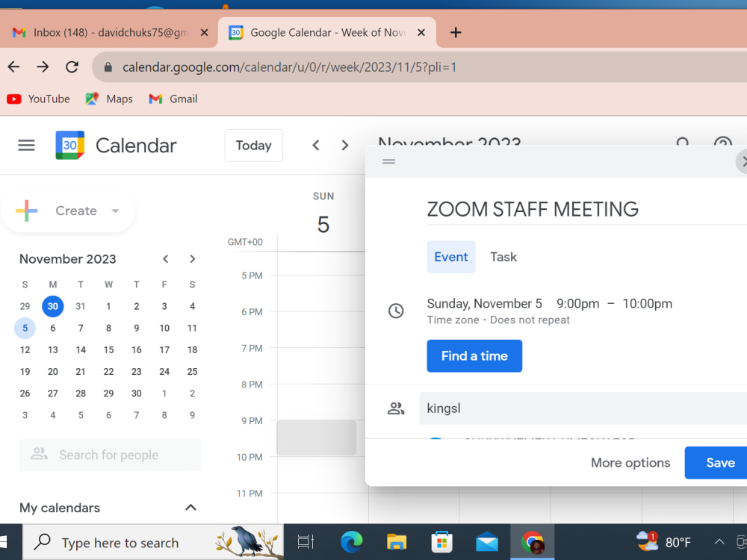Viewport: 747px width, 560px height.
Task: Change the event date Sunday, November 5
Action: 484,303
